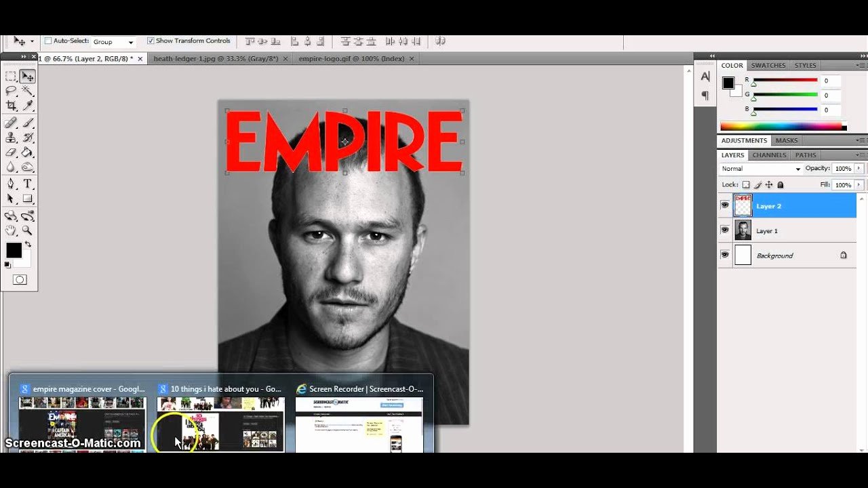This screenshot has height=488, width=868.
Task: Select the Pen tool
Action: pos(11,184)
